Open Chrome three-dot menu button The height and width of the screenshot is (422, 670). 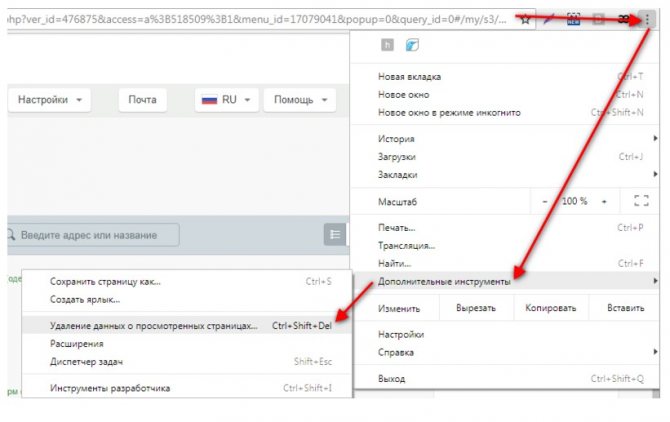[x=647, y=19]
